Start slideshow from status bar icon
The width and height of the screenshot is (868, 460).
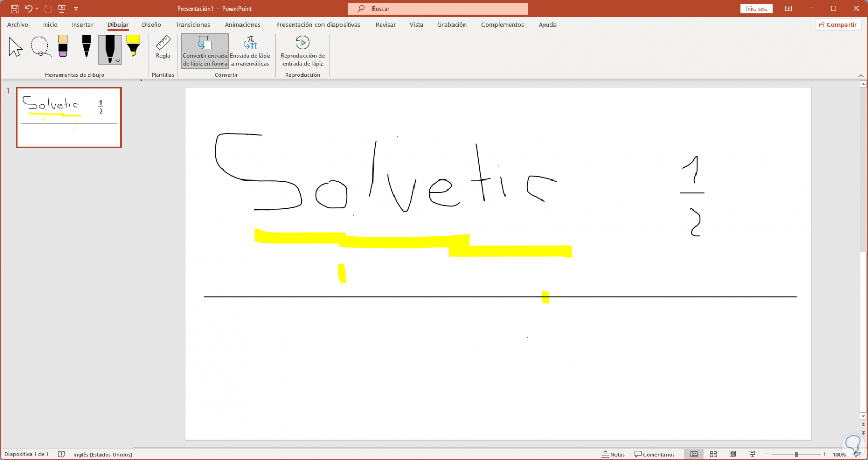coord(752,454)
